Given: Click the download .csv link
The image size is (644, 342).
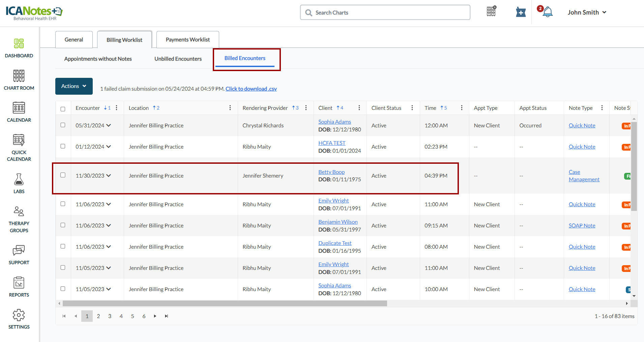Looking at the screenshot, I should click(x=251, y=89).
